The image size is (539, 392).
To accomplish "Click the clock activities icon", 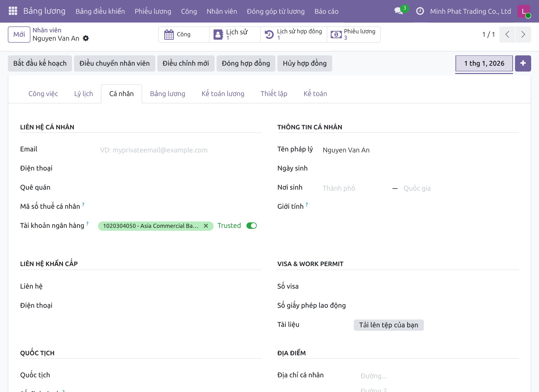I will coord(420,11).
